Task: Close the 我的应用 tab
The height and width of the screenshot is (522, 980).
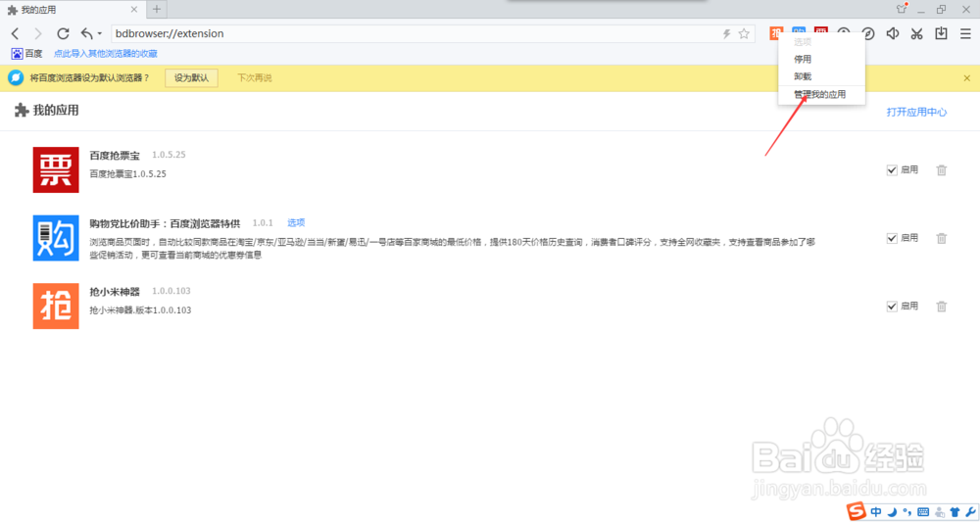Action: click(133, 10)
